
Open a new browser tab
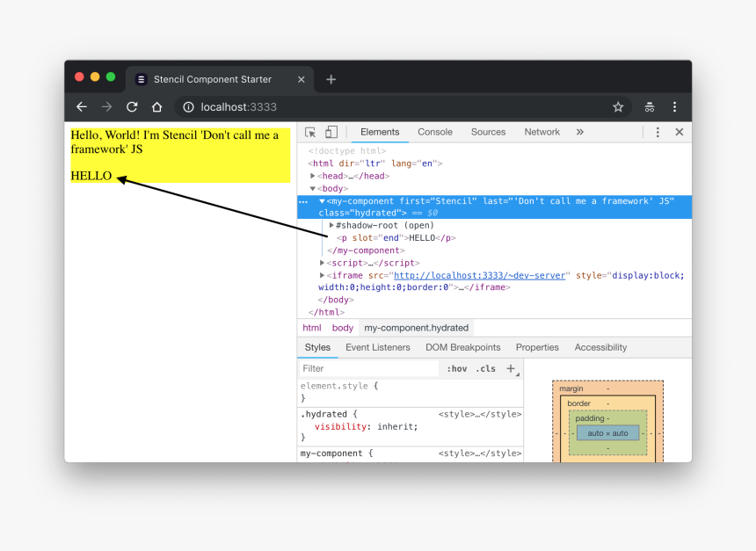(x=331, y=80)
